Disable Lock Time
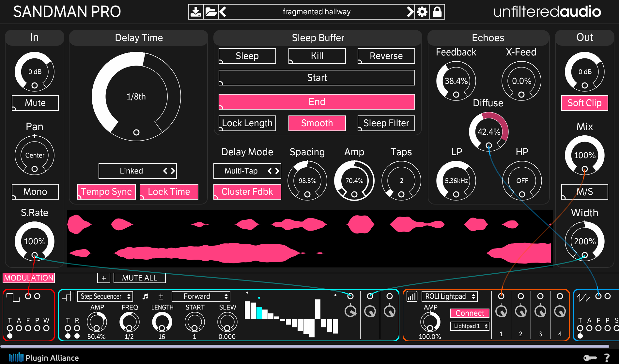 coord(169,192)
